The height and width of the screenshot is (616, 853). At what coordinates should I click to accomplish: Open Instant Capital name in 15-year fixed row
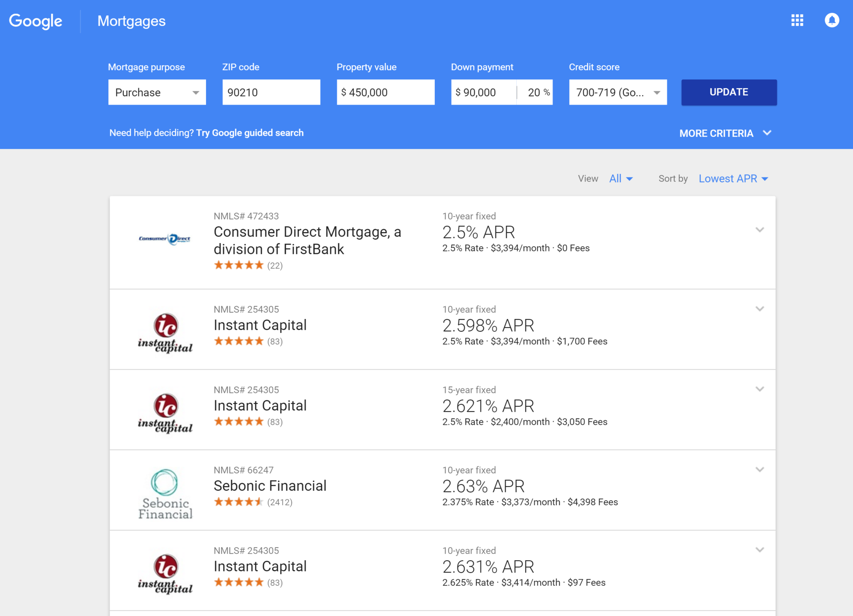(x=260, y=405)
